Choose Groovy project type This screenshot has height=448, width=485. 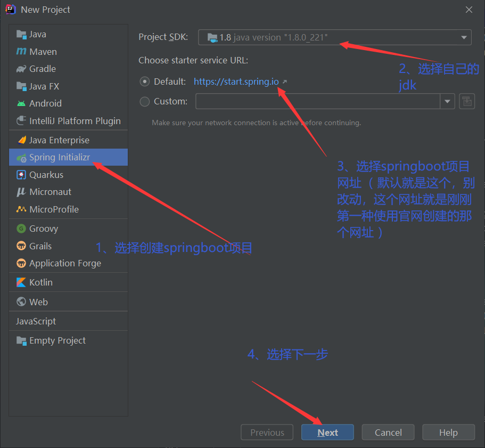pos(68,229)
